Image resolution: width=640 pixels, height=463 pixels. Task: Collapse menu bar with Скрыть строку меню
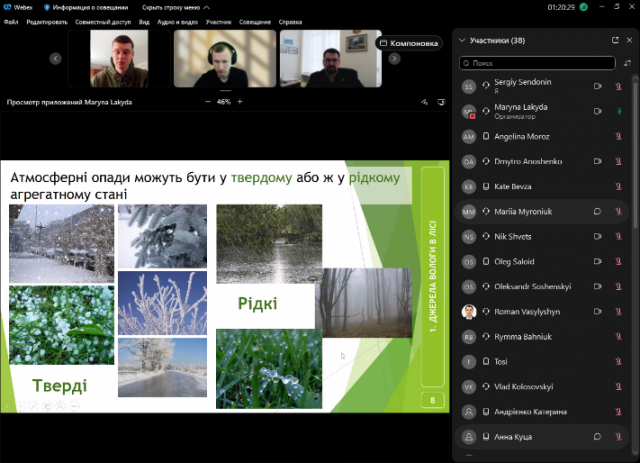[x=176, y=7]
